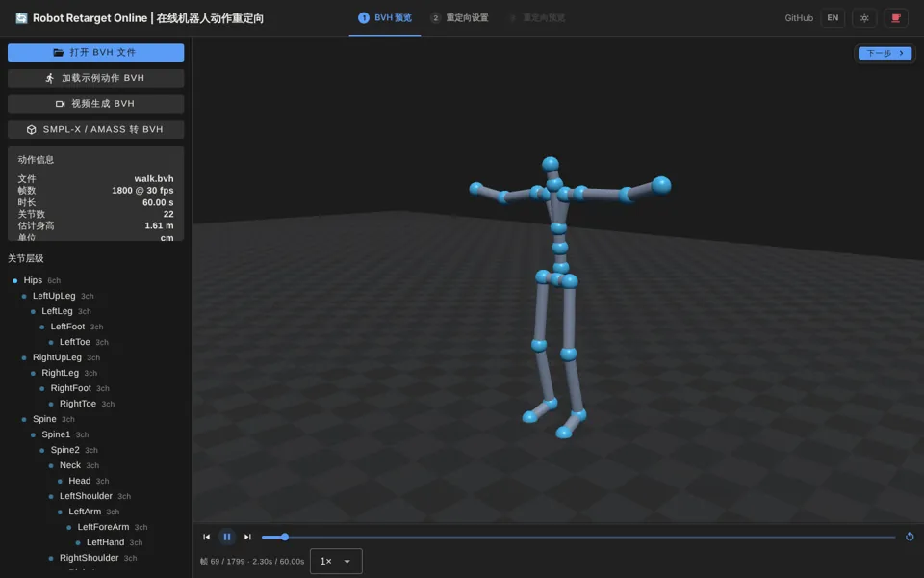
Task: Open the 1× playback speed dropdown
Action: click(x=336, y=562)
